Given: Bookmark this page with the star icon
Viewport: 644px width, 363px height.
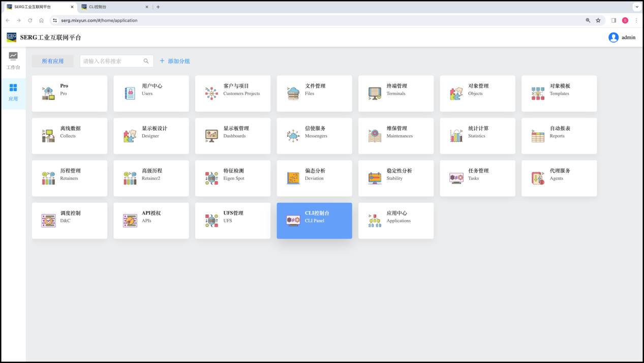Looking at the screenshot, I should point(598,20).
